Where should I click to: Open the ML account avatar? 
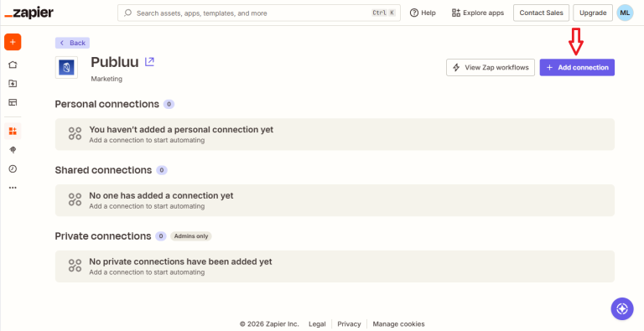click(x=625, y=13)
